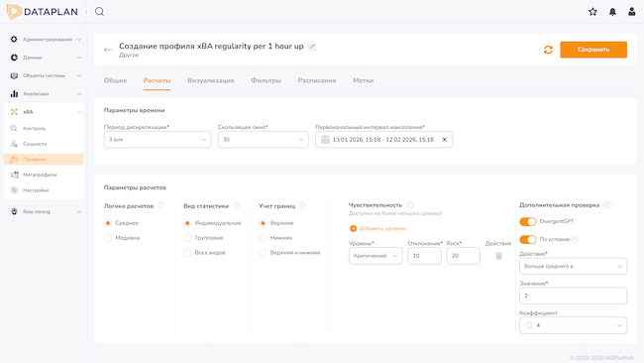Select Индивидуальная statistics type

tap(187, 223)
